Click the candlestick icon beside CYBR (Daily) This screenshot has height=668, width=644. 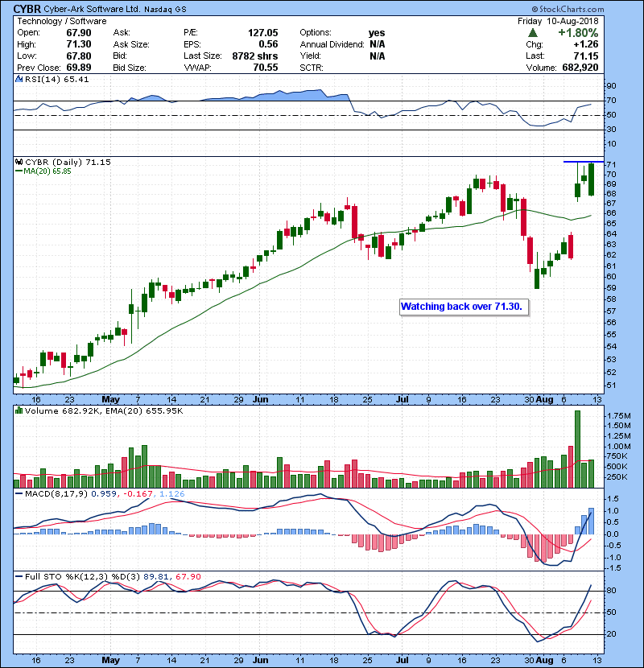pos(19,162)
